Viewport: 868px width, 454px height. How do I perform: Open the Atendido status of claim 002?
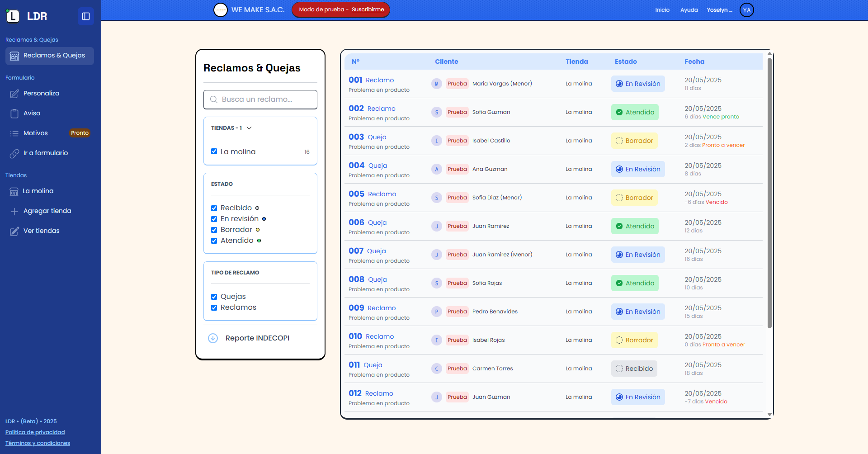[x=635, y=112]
